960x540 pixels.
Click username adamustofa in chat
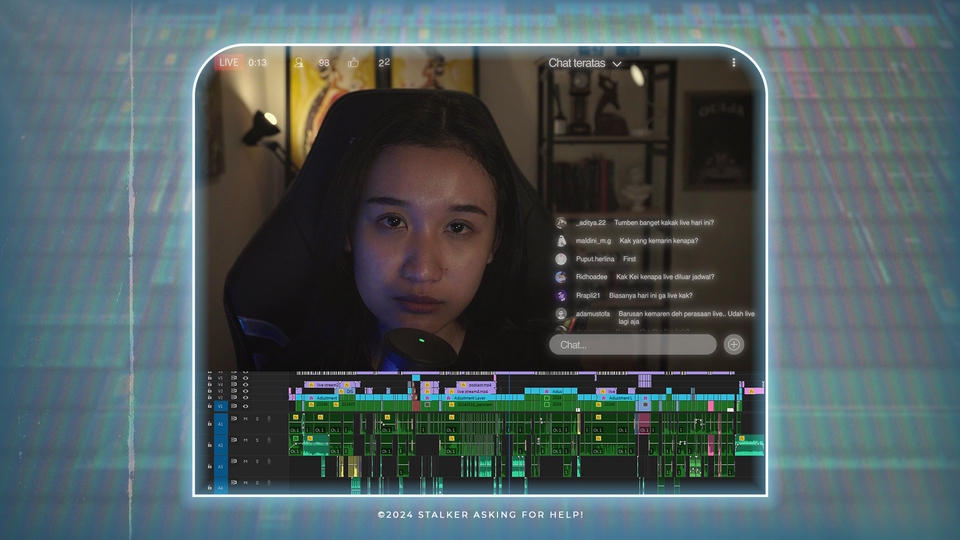(x=593, y=313)
